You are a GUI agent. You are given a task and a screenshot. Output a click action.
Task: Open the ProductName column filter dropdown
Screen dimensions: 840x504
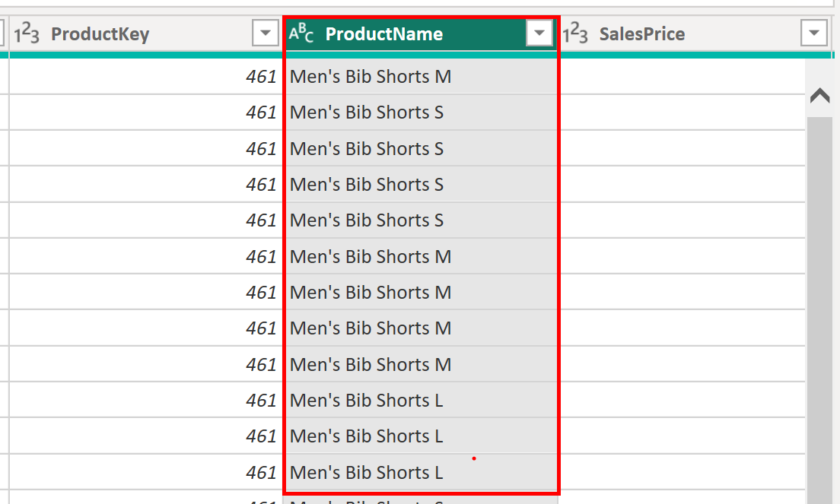pos(539,33)
